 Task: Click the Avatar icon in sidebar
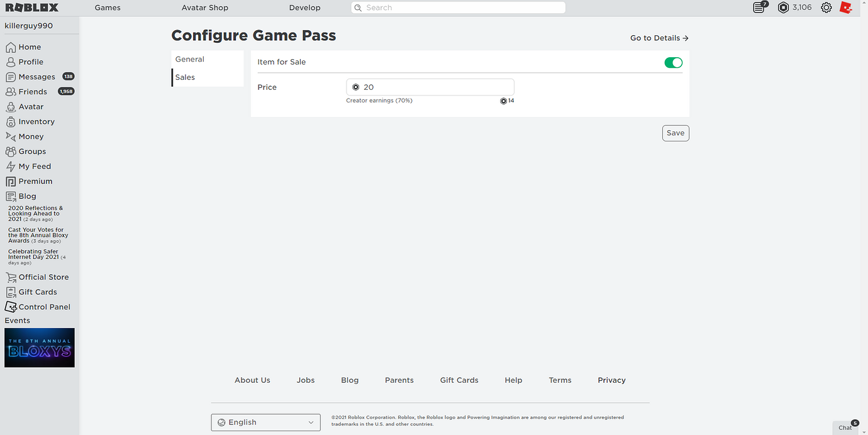coord(11,107)
